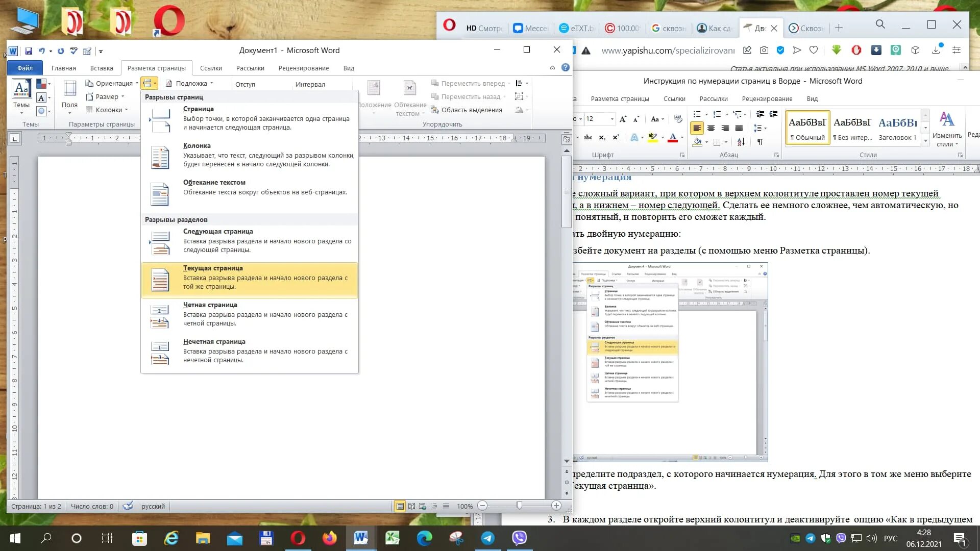Screen dimensions: 980x551
Task: Switch to Ссылки tab in Word
Action: [x=211, y=68]
